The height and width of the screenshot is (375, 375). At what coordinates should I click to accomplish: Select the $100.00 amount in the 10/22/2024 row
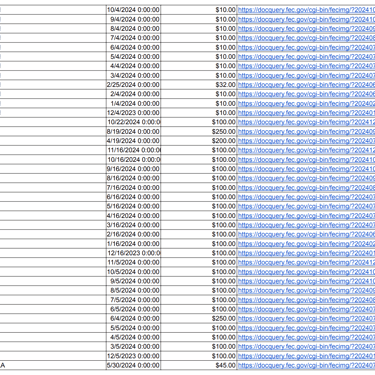[199, 122]
